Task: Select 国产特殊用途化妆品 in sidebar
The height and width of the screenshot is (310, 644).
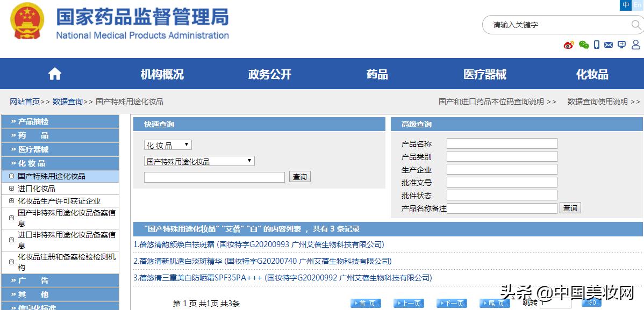Action: point(52,176)
